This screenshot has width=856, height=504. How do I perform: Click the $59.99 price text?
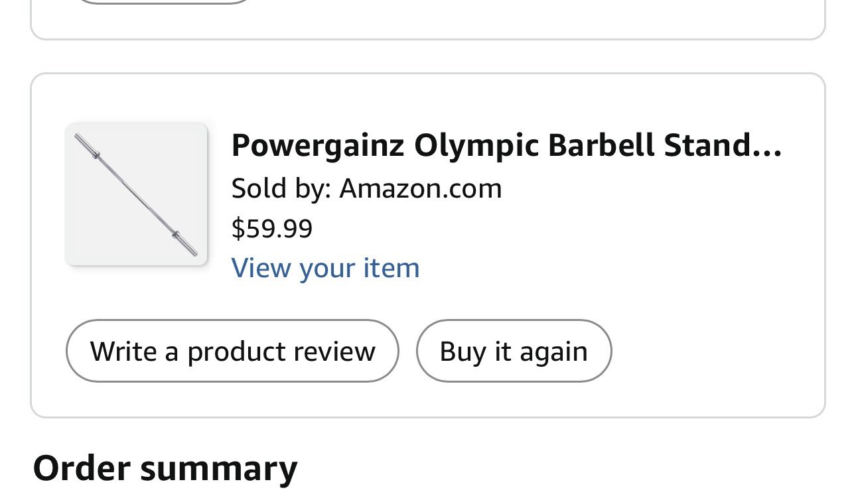pyautogui.click(x=271, y=229)
